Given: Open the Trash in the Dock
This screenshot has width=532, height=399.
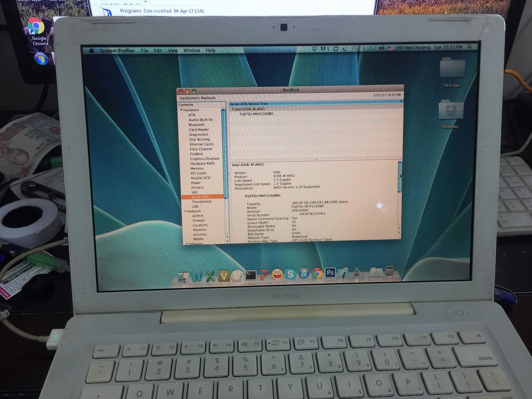Looking at the screenshot, I should pyautogui.click(x=389, y=272).
